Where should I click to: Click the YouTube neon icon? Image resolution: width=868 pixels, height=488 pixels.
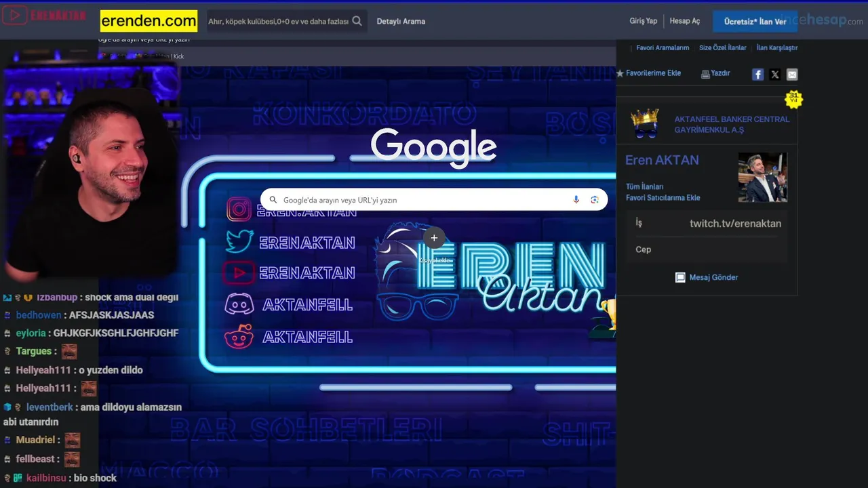pos(239,272)
